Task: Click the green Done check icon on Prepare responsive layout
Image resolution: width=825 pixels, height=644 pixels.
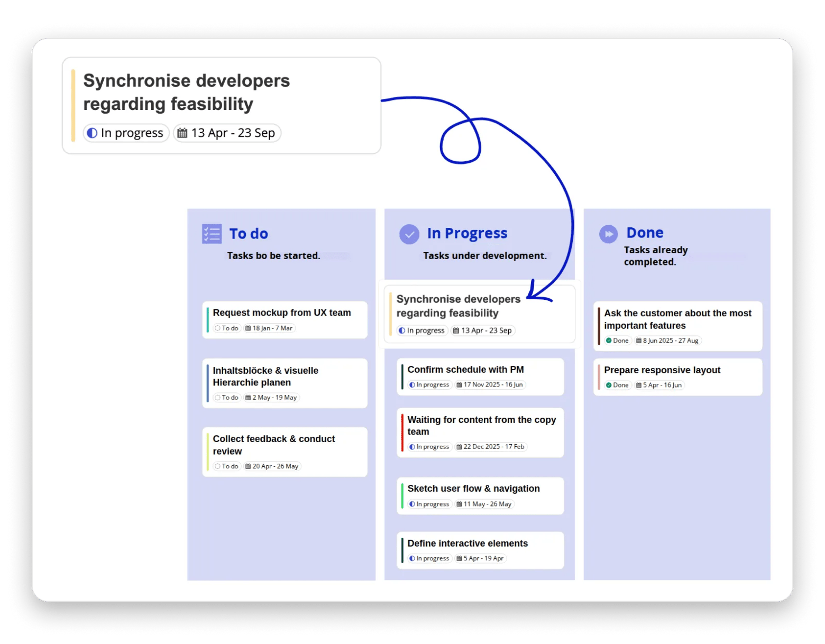Action: (x=609, y=385)
